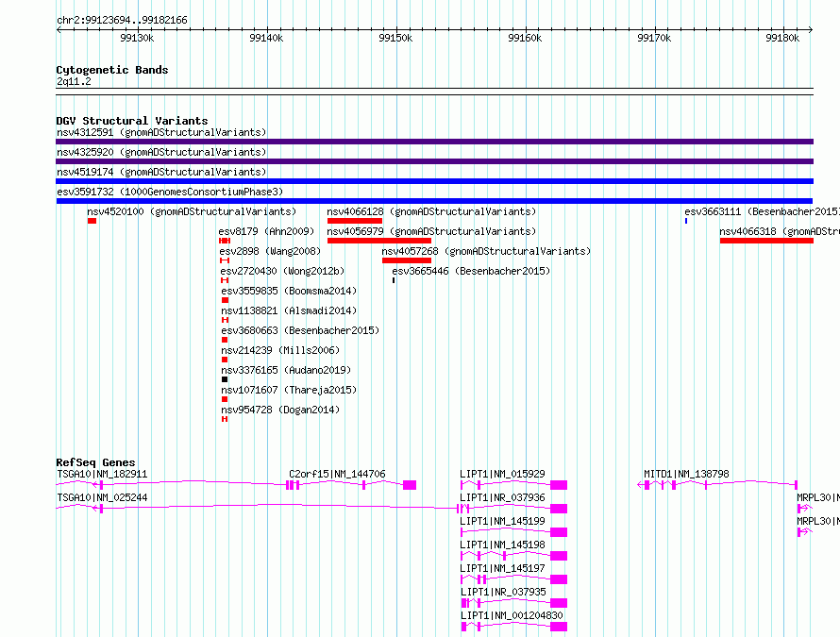Click the 99150k ruler tick label

coord(395,38)
